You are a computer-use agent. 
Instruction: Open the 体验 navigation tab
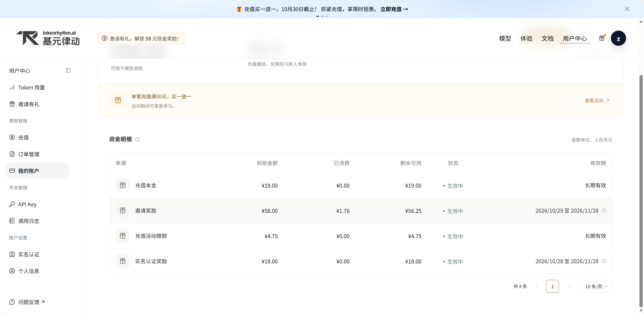point(526,38)
